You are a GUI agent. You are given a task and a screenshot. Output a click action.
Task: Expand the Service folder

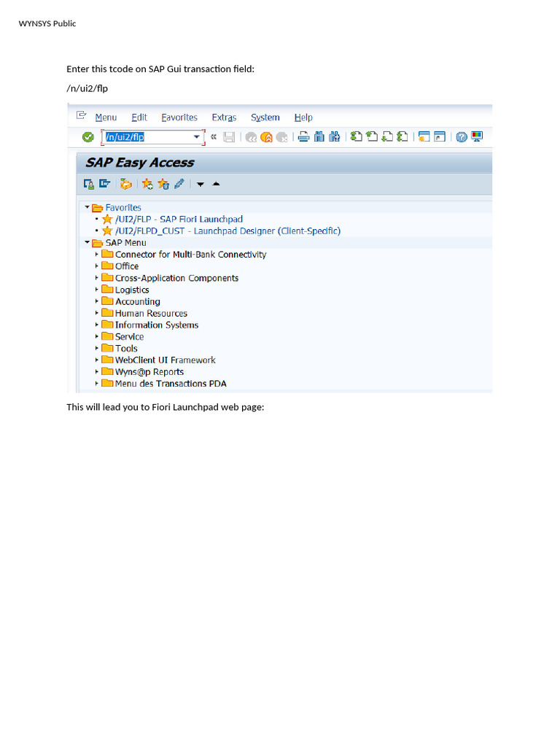click(x=97, y=336)
